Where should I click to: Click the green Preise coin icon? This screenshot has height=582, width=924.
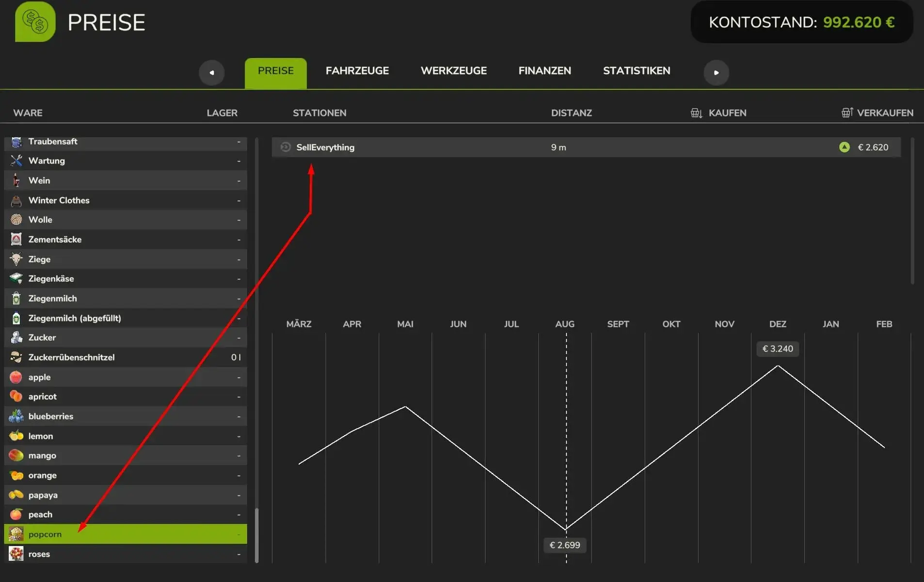click(35, 22)
